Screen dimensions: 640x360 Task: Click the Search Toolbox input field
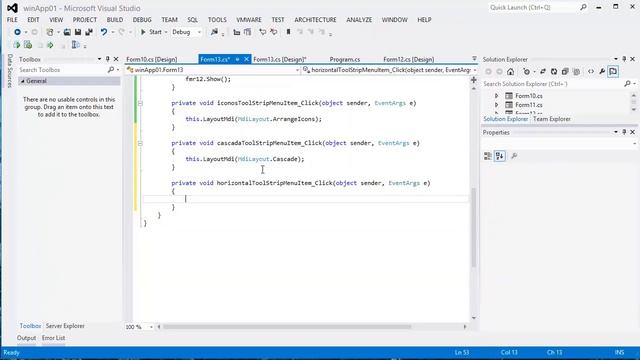point(62,70)
